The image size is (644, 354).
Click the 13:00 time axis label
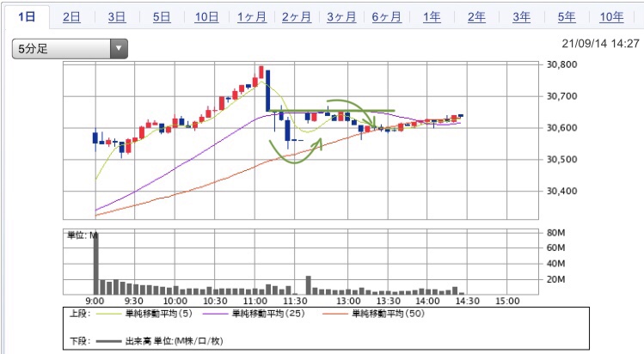(x=348, y=301)
